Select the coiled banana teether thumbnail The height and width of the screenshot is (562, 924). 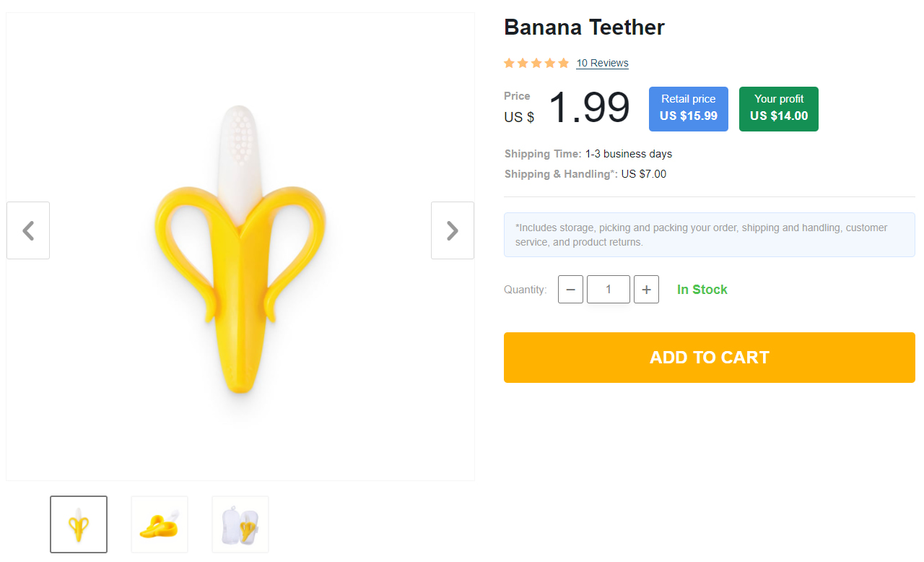point(159,524)
